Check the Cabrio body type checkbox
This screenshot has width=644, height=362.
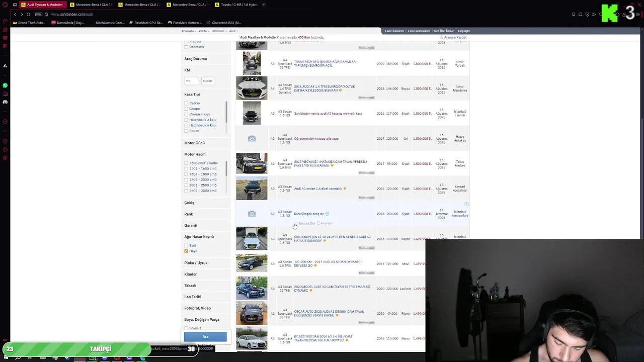click(186, 104)
